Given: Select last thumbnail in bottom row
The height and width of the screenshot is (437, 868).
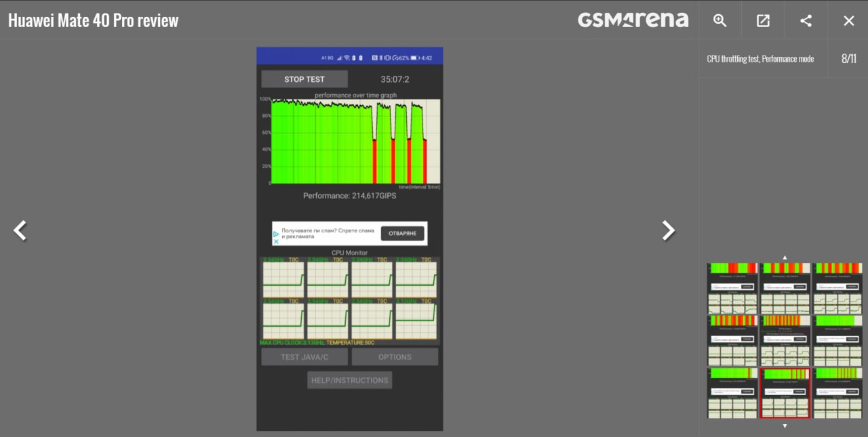Looking at the screenshot, I should 837,393.
